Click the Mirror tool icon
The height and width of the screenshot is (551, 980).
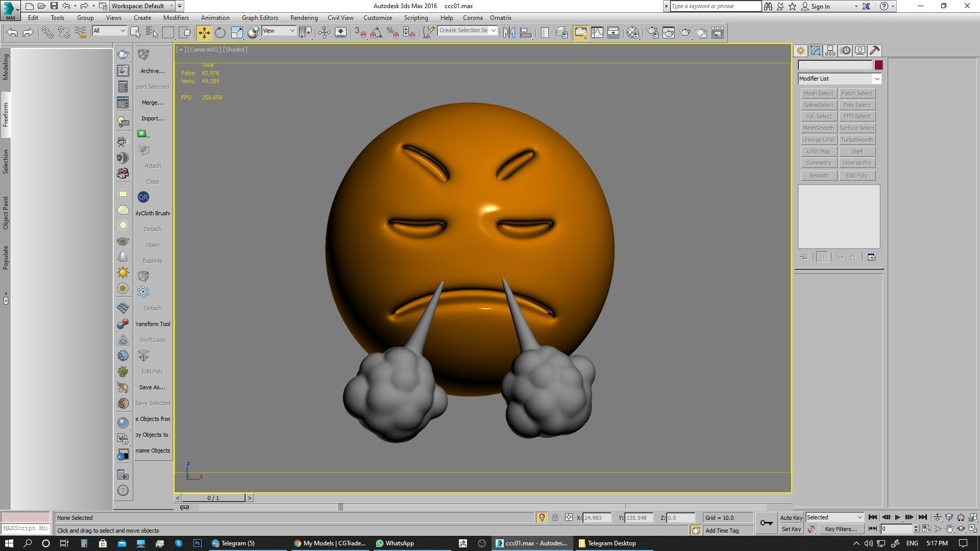[509, 33]
